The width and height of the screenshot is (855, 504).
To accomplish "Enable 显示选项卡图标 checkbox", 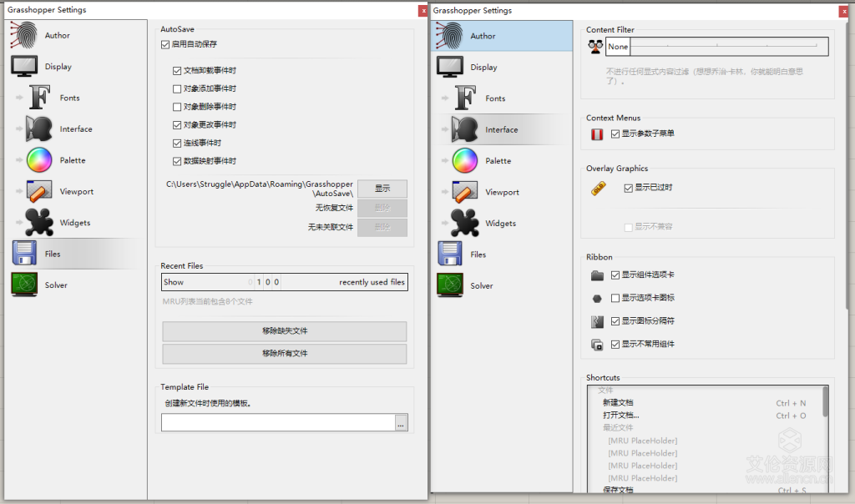I will [x=615, y=298].
